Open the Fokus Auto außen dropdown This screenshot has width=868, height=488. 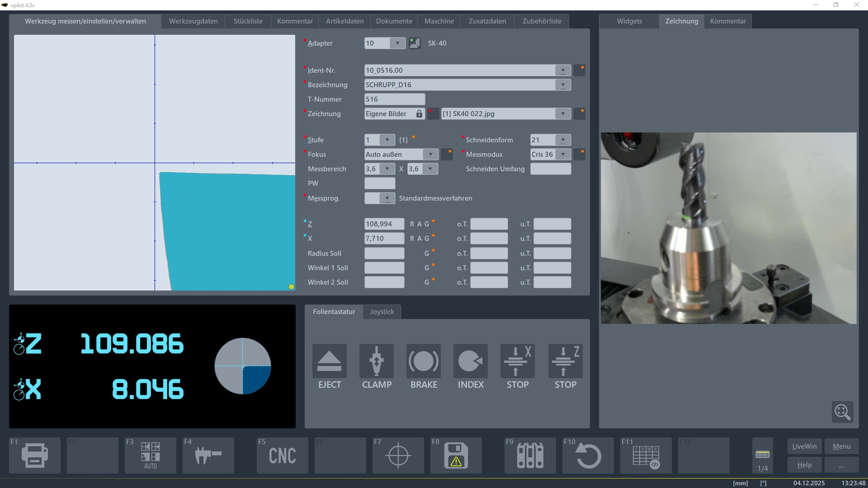(430, 155)
